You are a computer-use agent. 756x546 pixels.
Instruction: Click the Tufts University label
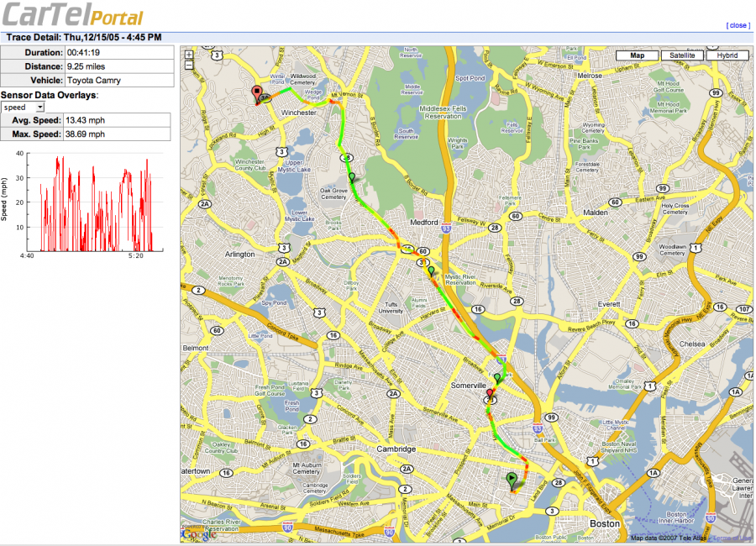click(x=391, y=307)
